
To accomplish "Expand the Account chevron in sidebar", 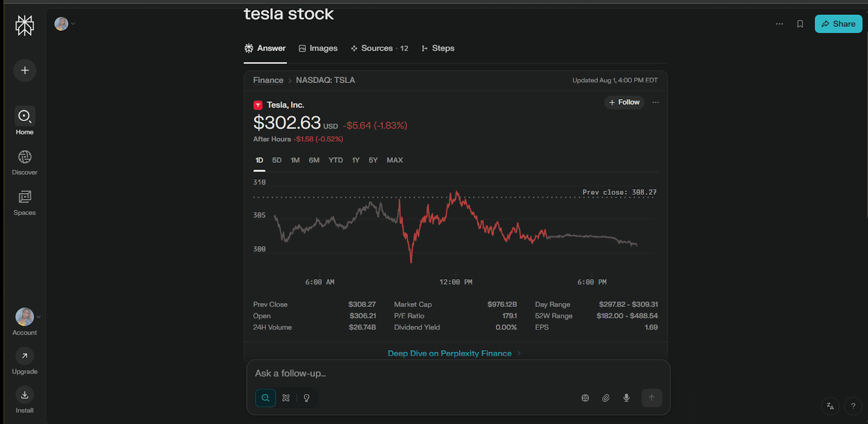I will (x=38, y=317).
